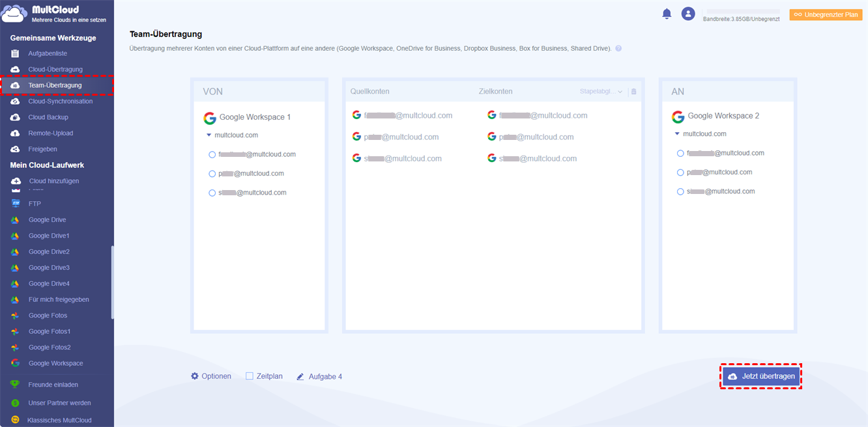
Task: Click the Google Fotos pinwheel icon
Action: point(15,316)
